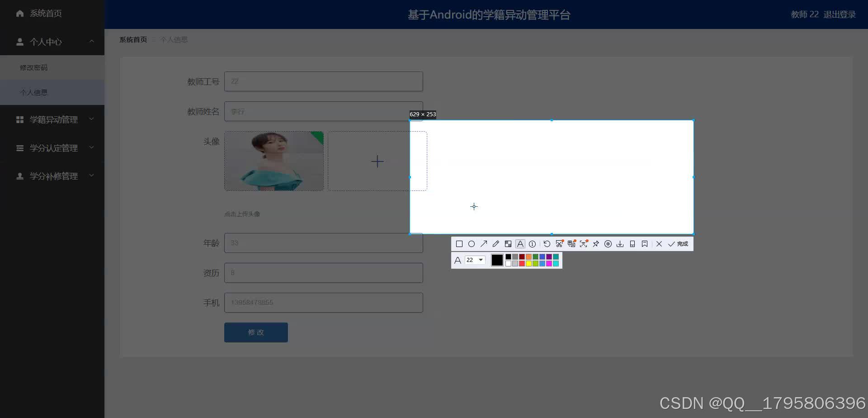Screen dimensions: 868x418
Task: Save the screenshot with download icon
Action: (x=620, y=244)
